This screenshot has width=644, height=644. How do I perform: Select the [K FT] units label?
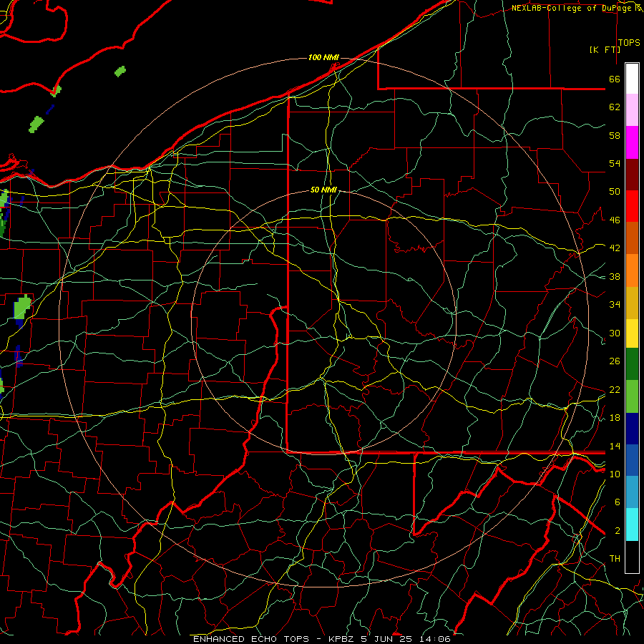[605, 49]
